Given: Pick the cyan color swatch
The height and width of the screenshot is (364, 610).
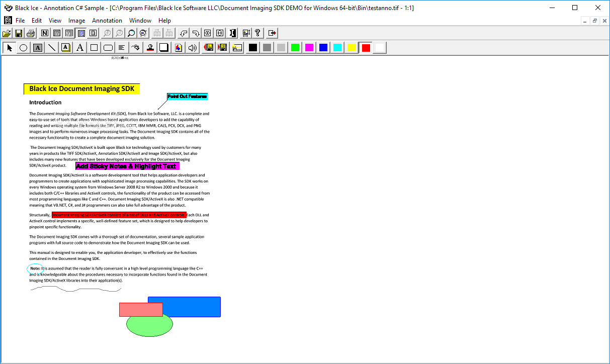Looking at the screenshot, I should (x=337, y=48).
